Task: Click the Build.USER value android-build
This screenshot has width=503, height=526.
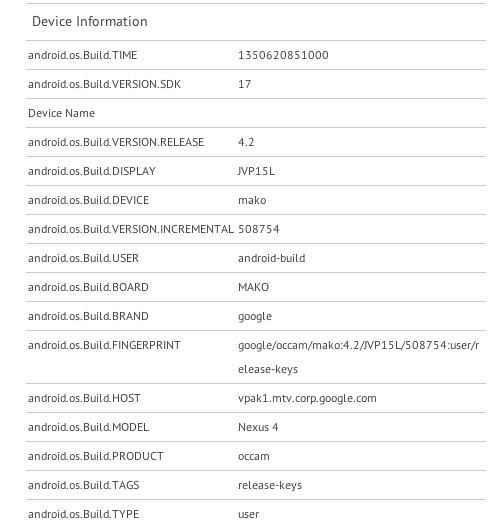Action: tap(271, 258)
